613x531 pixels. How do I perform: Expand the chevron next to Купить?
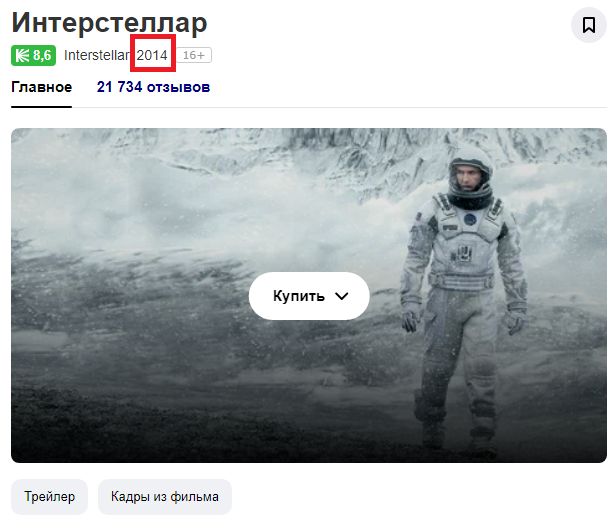click(x=342, y=296)
